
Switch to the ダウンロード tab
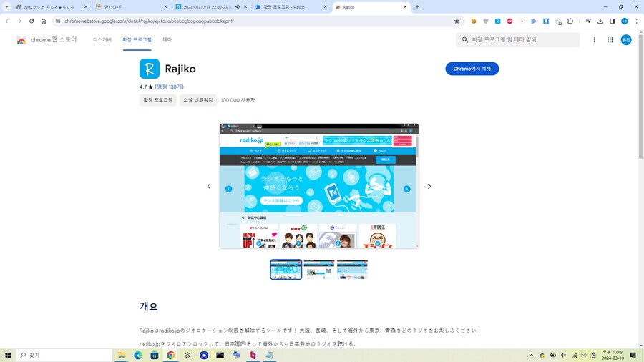click(x=130, y=7)
